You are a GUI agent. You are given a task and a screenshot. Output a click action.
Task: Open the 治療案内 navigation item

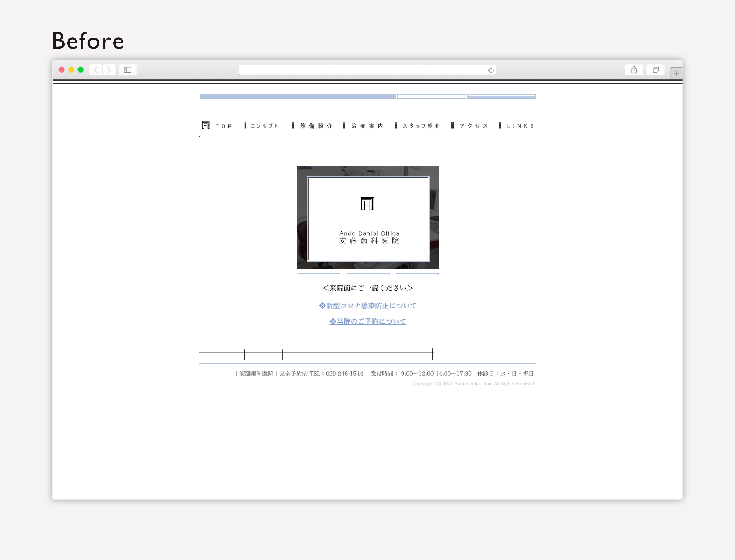[x=367, y=126]
